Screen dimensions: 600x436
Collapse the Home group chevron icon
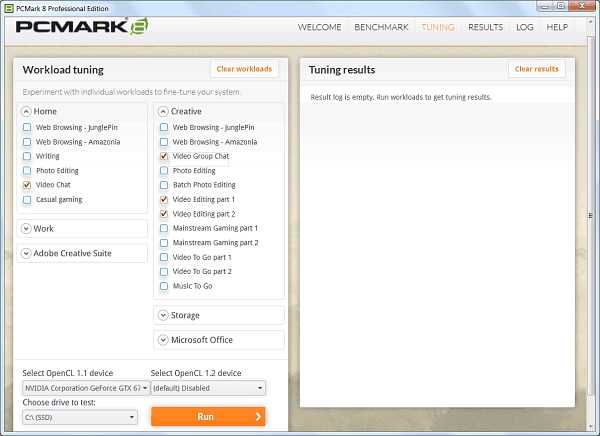[x=26, y=111]
